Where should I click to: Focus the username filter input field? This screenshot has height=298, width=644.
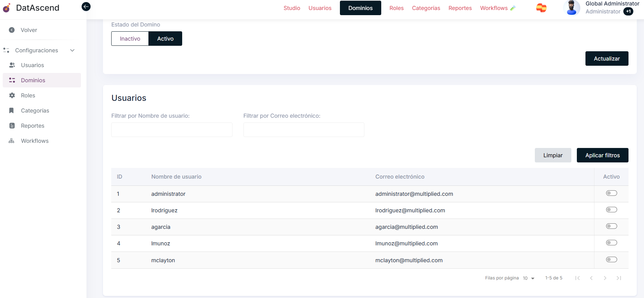tap(172, 130)
